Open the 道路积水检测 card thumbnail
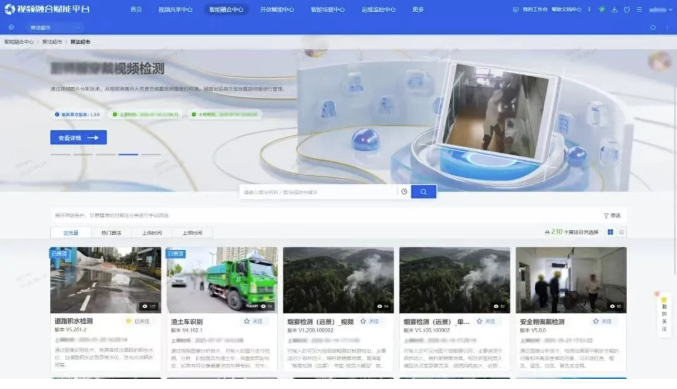The image size is (677, 389). [x=105, y=280]
